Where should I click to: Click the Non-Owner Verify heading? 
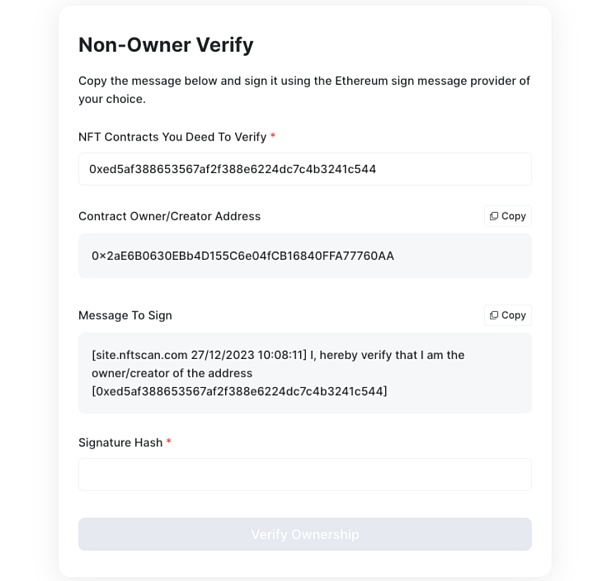(x=166, y=45)
